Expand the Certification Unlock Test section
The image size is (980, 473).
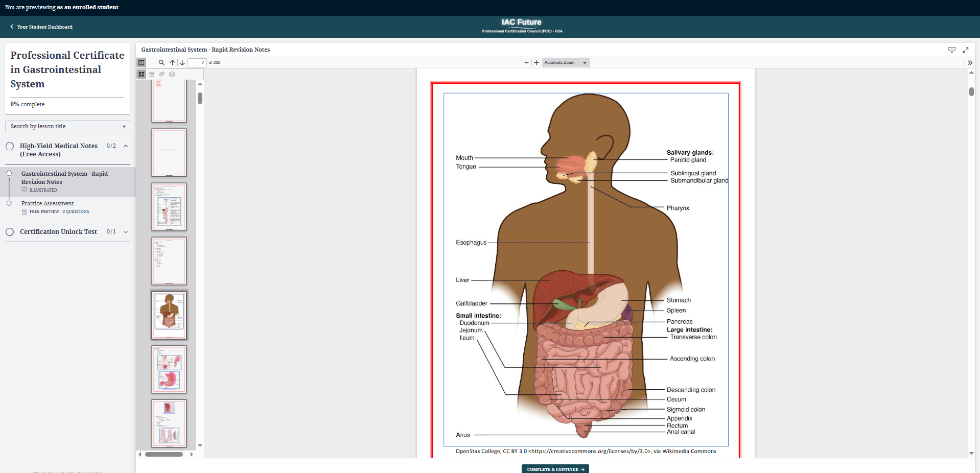pyautogui.click(x=126, y=232)
